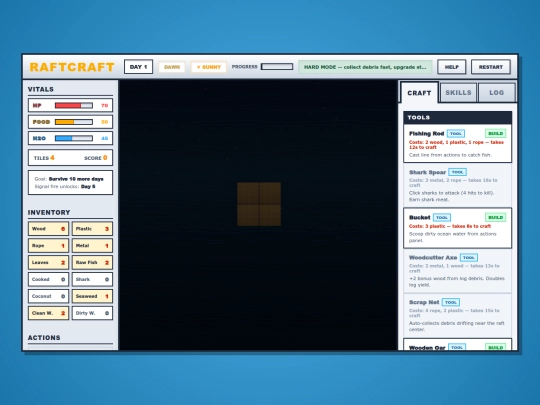Viewport: 540px width, 405px height.
Task: Click the Signal fire unlocks text
Action: (x=65, y=186)
